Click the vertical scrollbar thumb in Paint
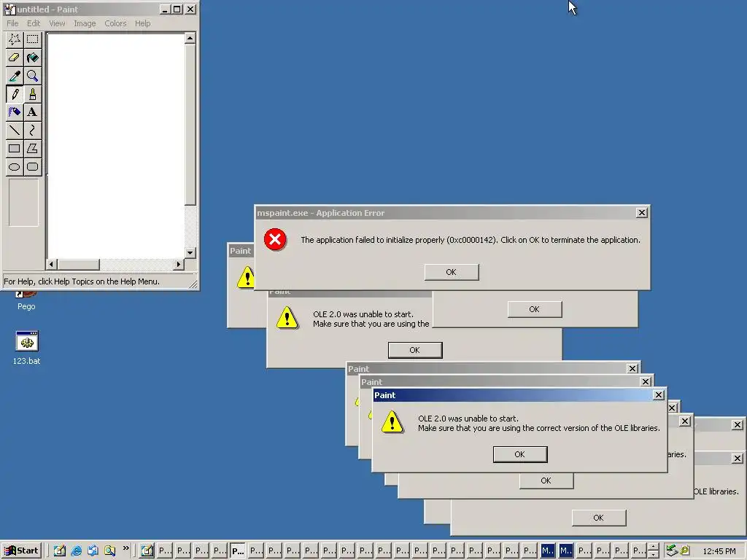 [x=190, y=124]
